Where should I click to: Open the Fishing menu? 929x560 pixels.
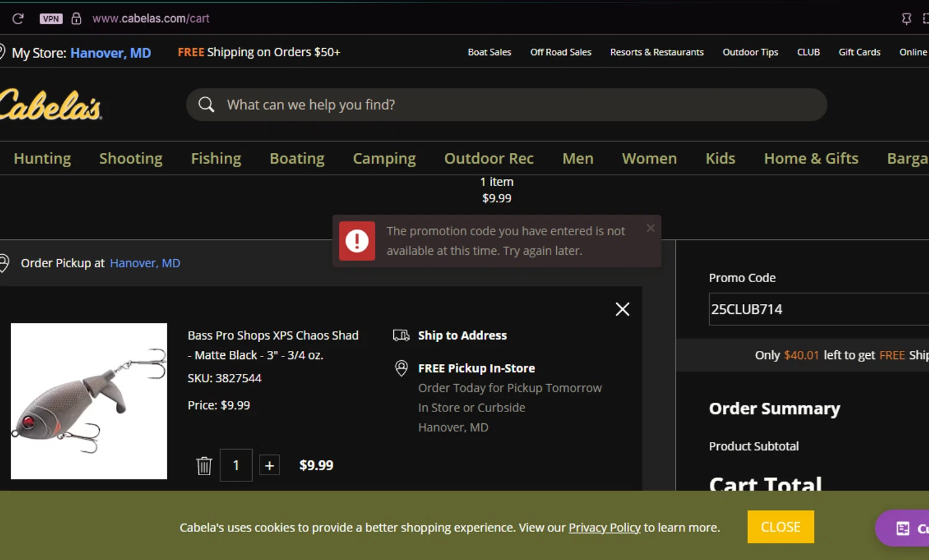pos(216,158)
